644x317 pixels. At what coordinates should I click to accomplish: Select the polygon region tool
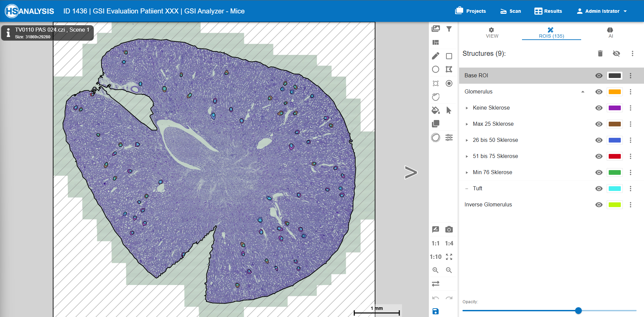point(449,69)
